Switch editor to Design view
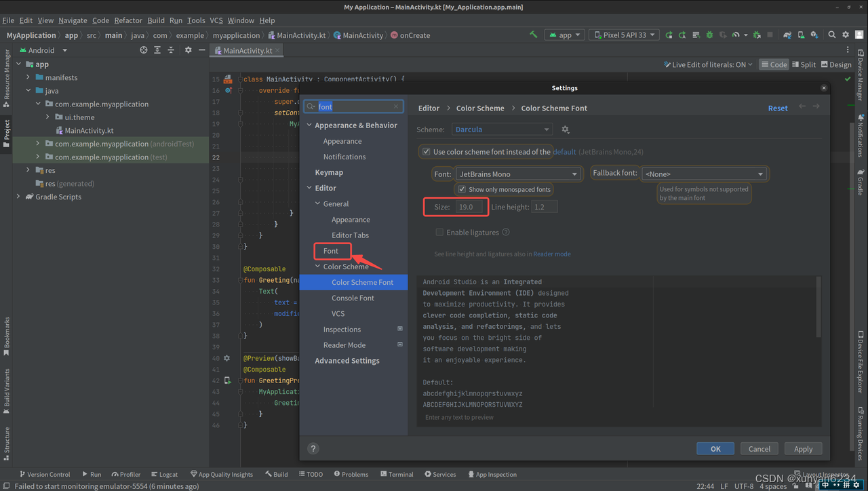 pos(836,64)
